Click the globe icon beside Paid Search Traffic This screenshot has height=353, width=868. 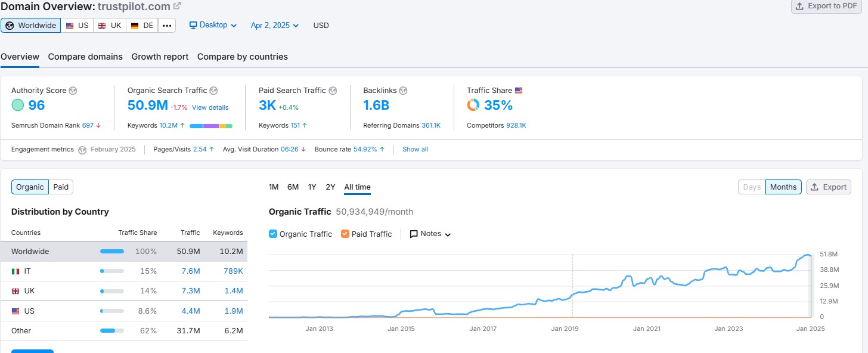click(x=333, y=91)
